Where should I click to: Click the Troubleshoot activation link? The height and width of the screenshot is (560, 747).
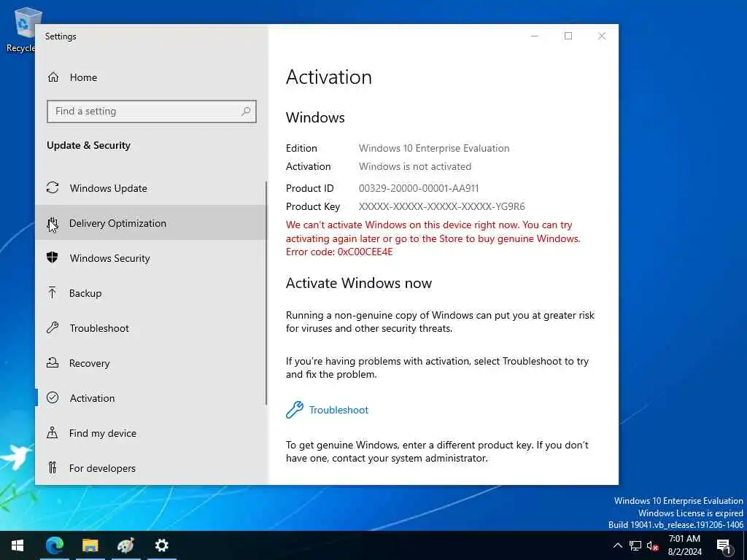pos(338,410)
